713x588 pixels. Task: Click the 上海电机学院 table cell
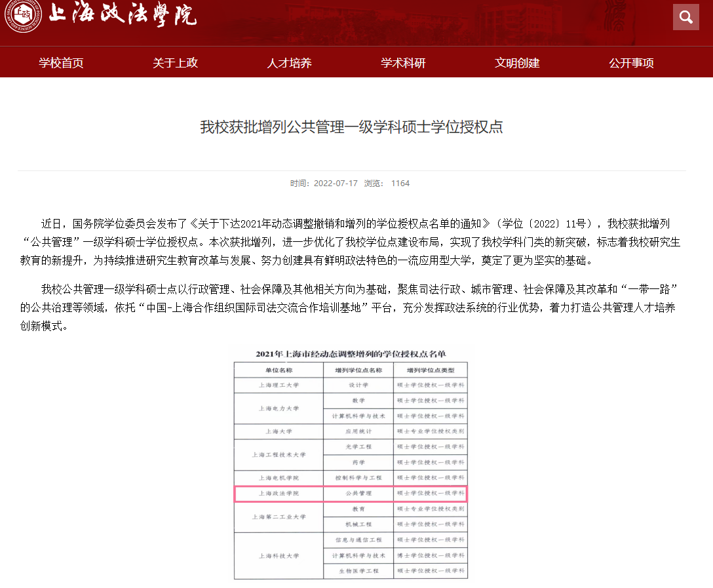[x=279, y=478]
